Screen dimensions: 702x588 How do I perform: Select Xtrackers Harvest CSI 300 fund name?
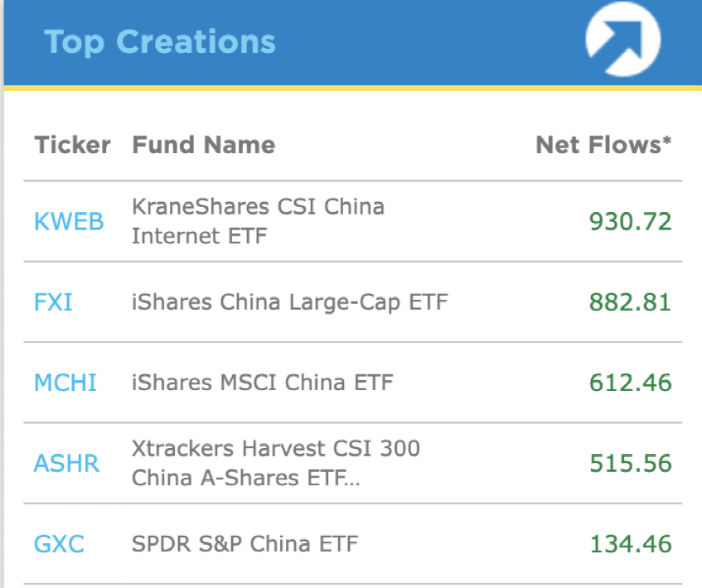[x=275, y=463]
